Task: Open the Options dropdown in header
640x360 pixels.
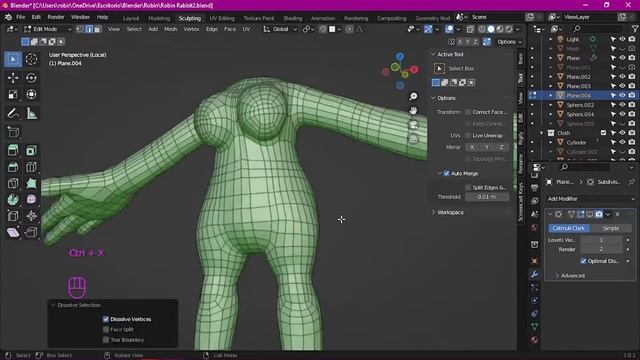Action: click(x=509, y=42)
